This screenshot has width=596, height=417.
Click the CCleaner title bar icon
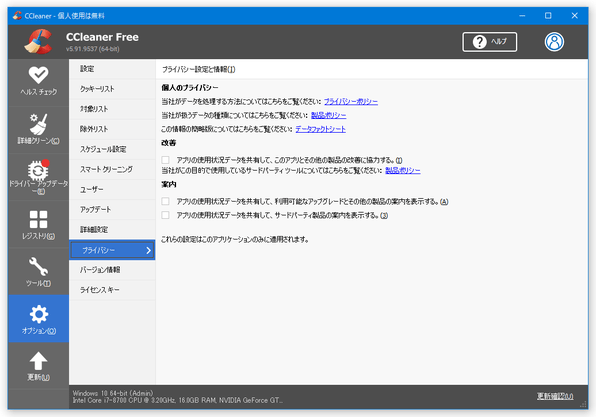tap(17, 16)
